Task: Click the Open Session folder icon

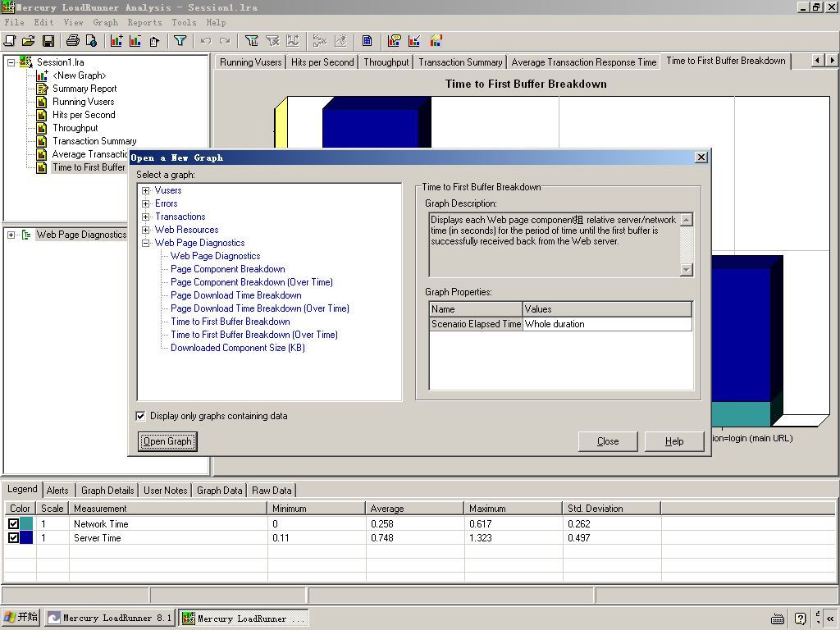Action: click(x=29, y=41)
